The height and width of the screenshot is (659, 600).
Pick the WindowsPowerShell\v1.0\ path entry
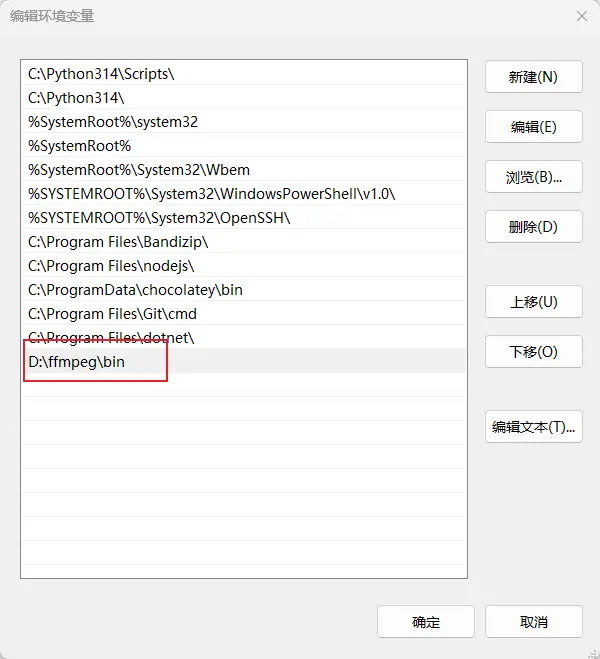(x=211, y=194)
